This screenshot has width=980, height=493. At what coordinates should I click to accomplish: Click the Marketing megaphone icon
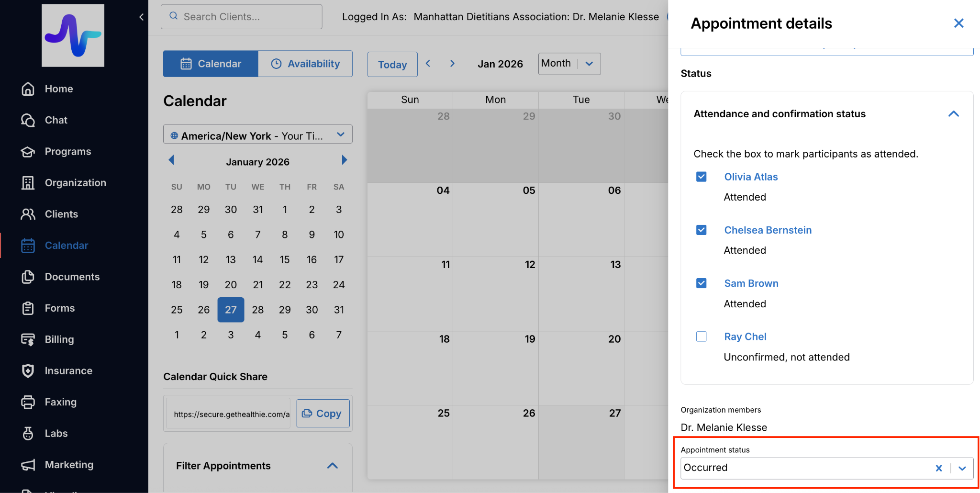tap(28, 465)
